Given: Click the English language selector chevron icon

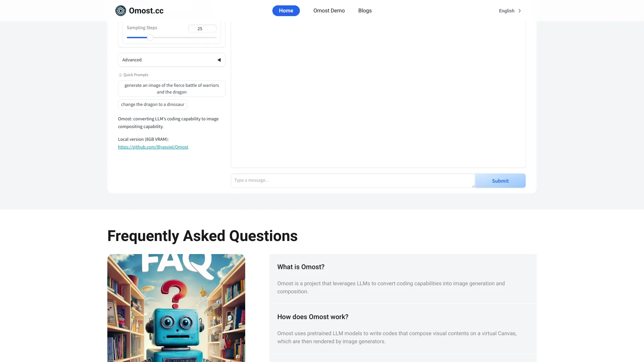Looking at the screenshot, I should pyautogui.click(x=519, y=11).
